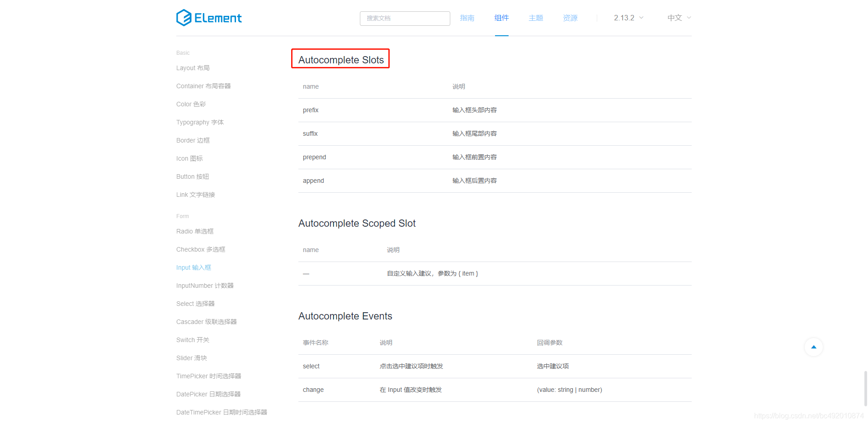Click the page vertical scrollbar thumb
Viewport: 868px width, 424px height.
click(865, 389)
